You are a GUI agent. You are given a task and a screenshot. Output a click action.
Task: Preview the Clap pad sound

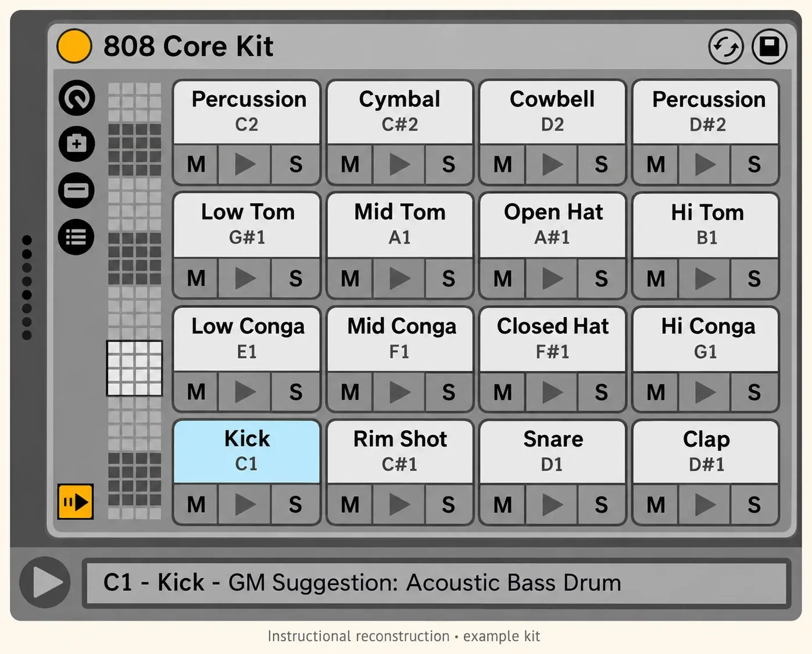coord(704,505)
